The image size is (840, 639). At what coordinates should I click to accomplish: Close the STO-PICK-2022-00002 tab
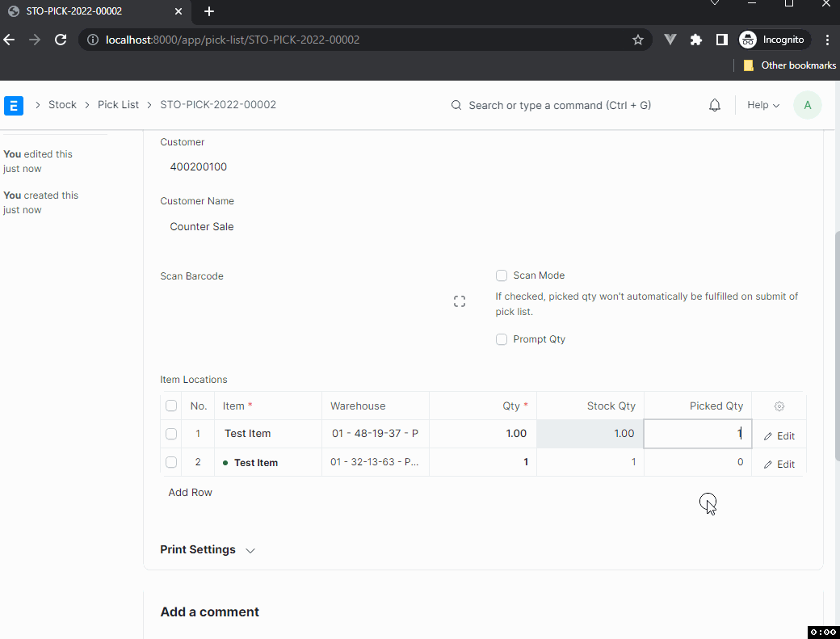[x=178, y=11]
